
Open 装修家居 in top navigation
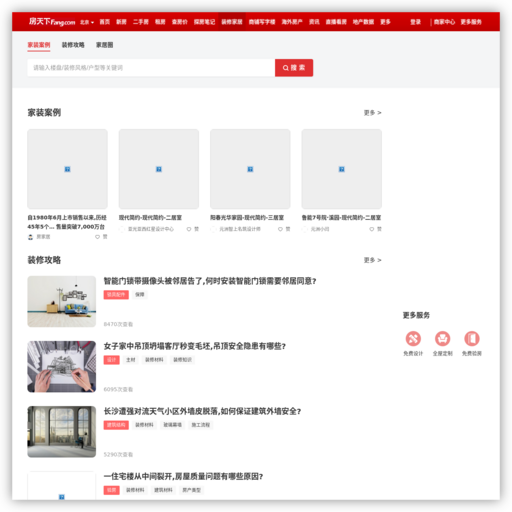point(232,22)
